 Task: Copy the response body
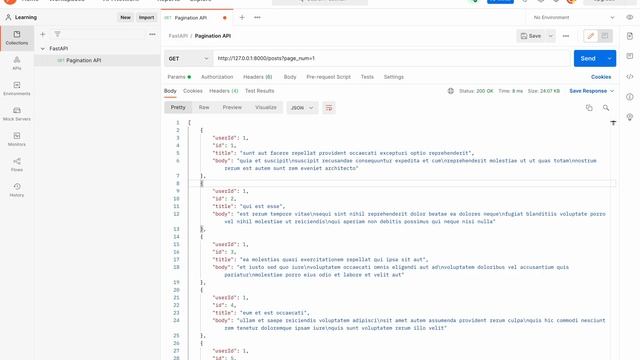tap(589, 108)
